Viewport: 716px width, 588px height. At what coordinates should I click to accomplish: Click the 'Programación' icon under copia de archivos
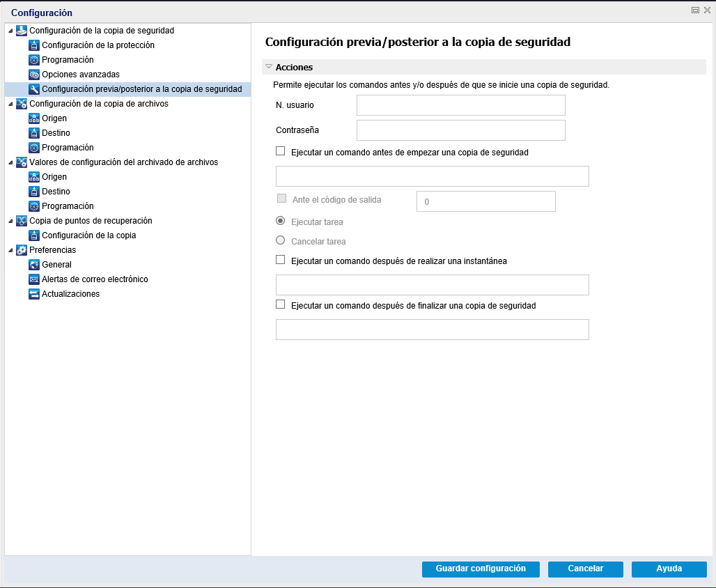34,148
